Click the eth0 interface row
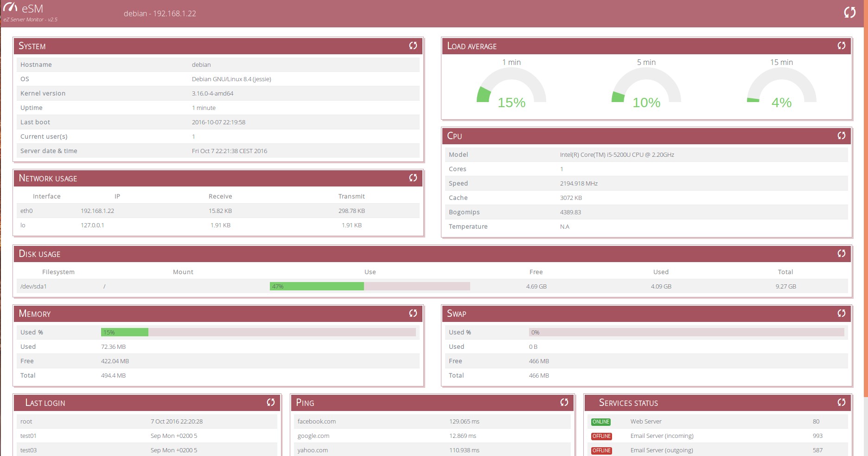868x456 pixels. click(x=218, y=211)
